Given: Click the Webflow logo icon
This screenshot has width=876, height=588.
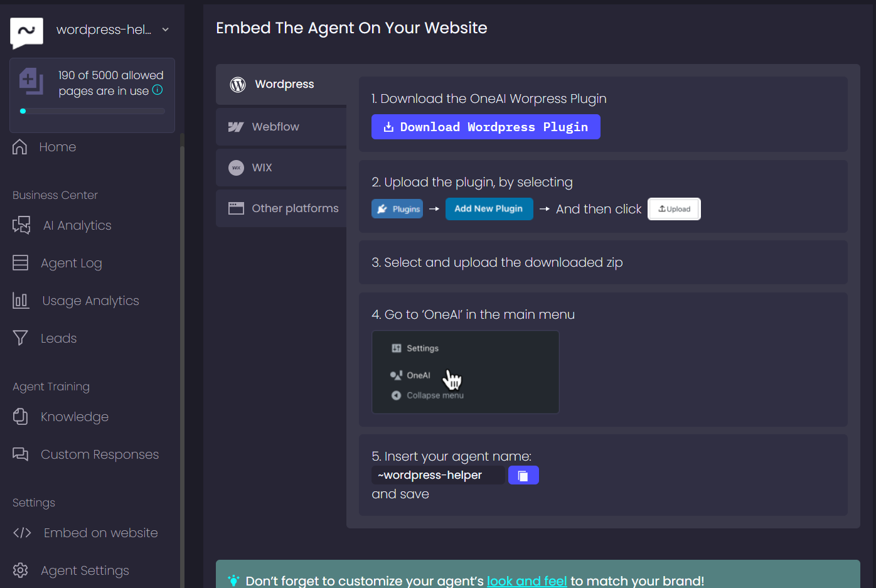Looking at the screenshot, I should (x=236, y=127).
